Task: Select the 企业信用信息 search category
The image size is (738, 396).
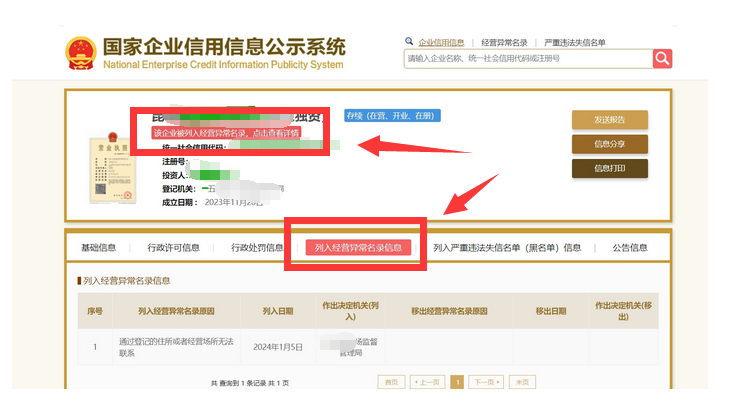Action: coord(441,43)
